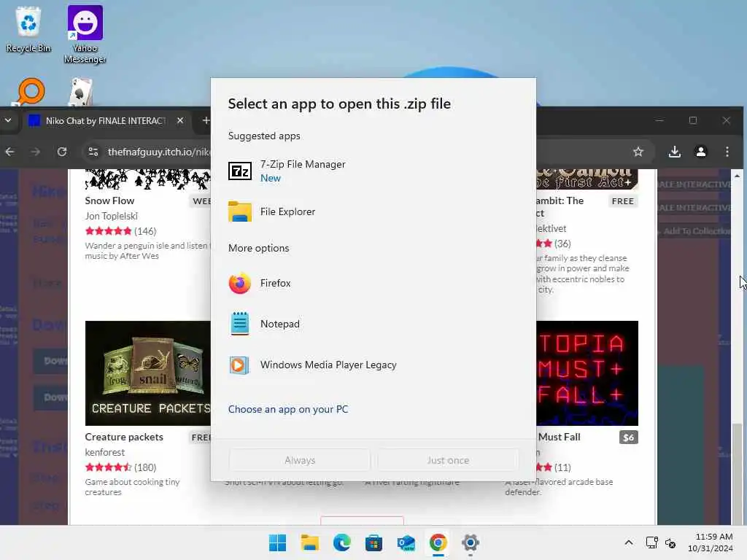
Task: Open Jon Topielski author link
Action: pyautogui.click(x=112, y=216)
